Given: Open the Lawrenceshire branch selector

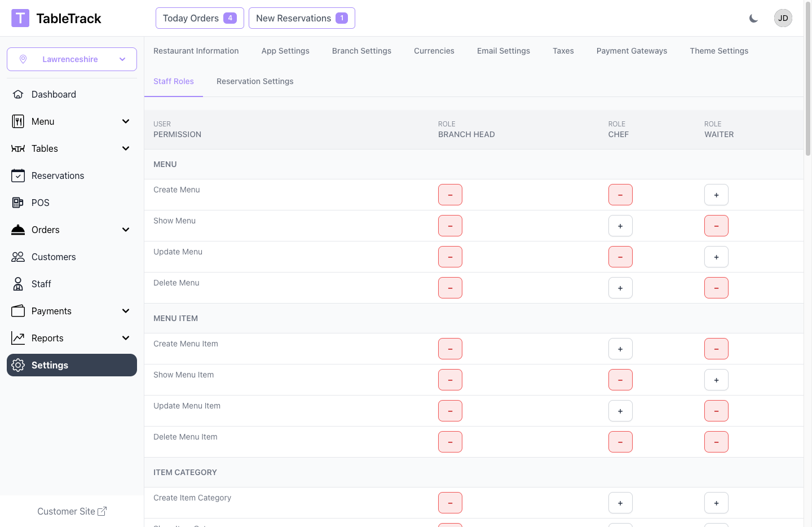Looking at the screenshot, I should (72, 59).
